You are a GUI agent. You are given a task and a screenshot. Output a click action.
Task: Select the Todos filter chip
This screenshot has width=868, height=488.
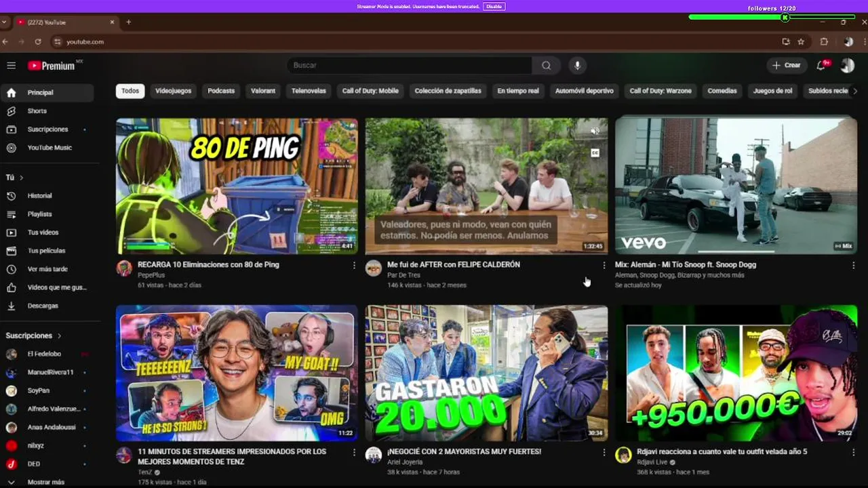(130, 91)
